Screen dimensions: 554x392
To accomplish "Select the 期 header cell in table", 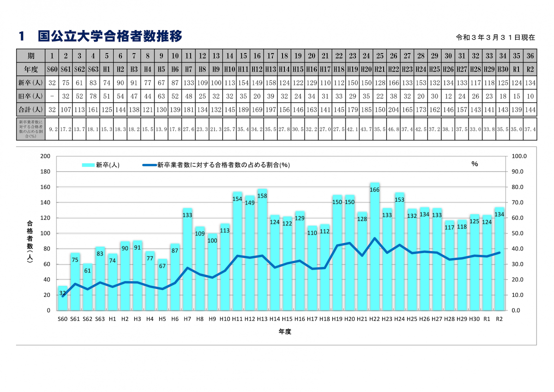I will click(31, 56).
